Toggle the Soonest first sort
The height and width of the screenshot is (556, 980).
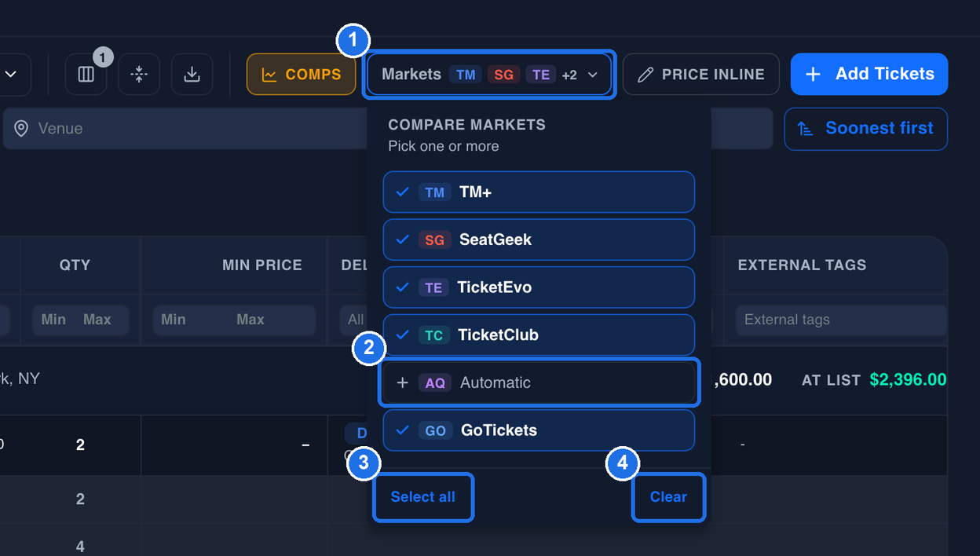point(865,129)
